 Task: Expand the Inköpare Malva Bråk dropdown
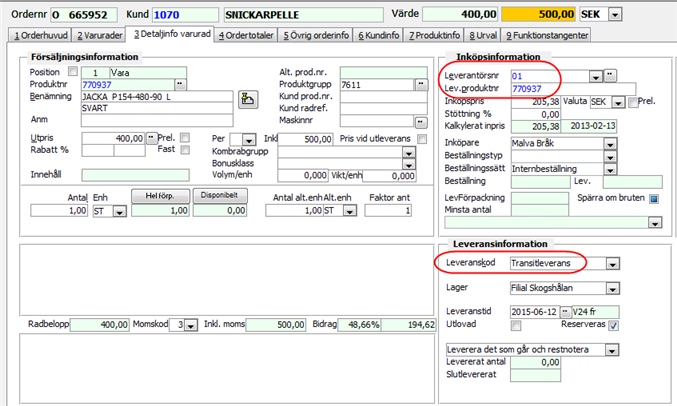(x=610, y=144)
